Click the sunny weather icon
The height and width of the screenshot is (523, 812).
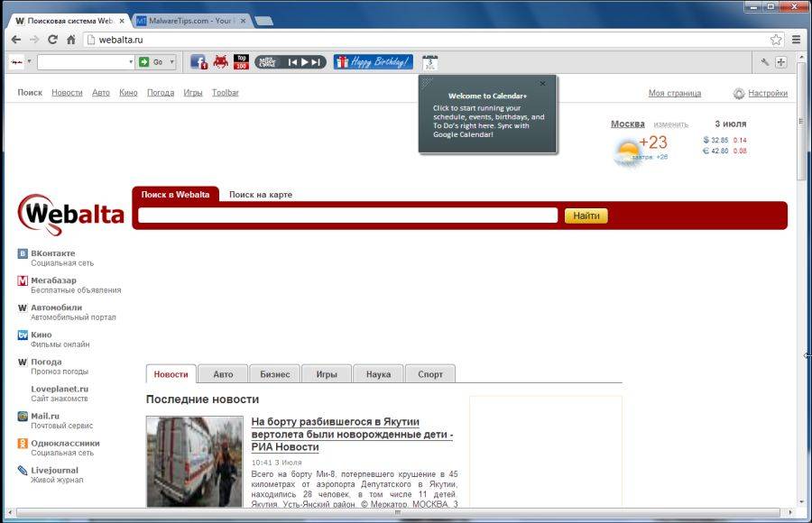click(627, 152)
